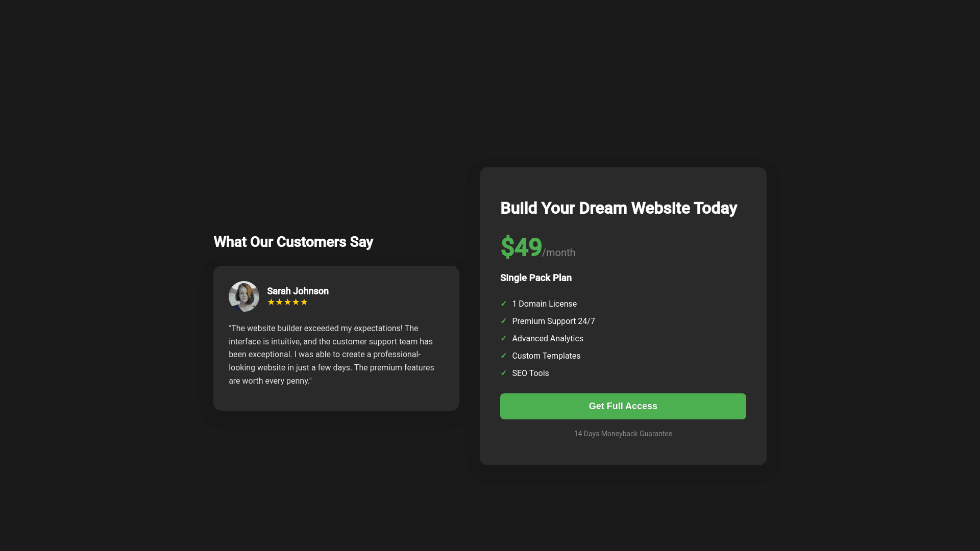The image size is (980, 551).
Task: Click the third gold rating star
Action: (x=287, y=302)
